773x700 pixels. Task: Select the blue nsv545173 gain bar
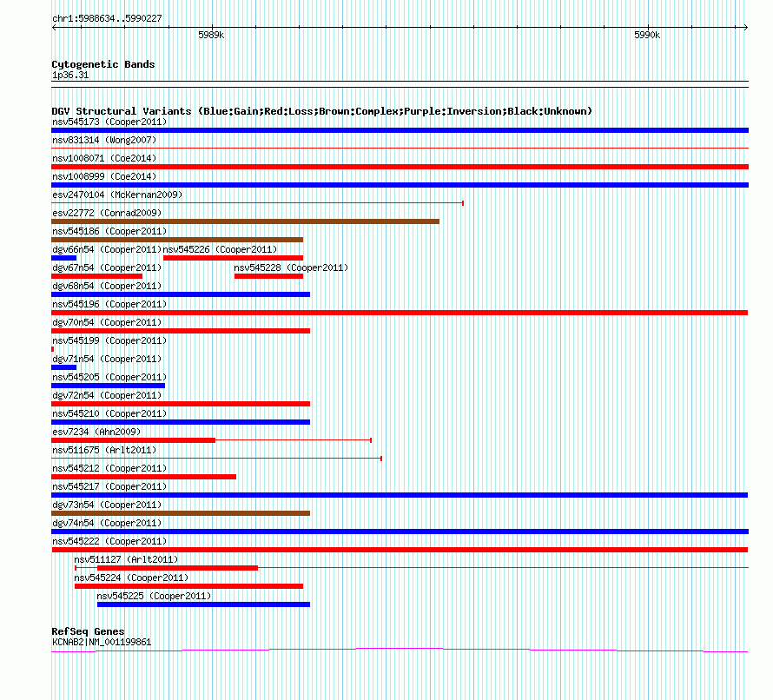[x=400, y=130]
